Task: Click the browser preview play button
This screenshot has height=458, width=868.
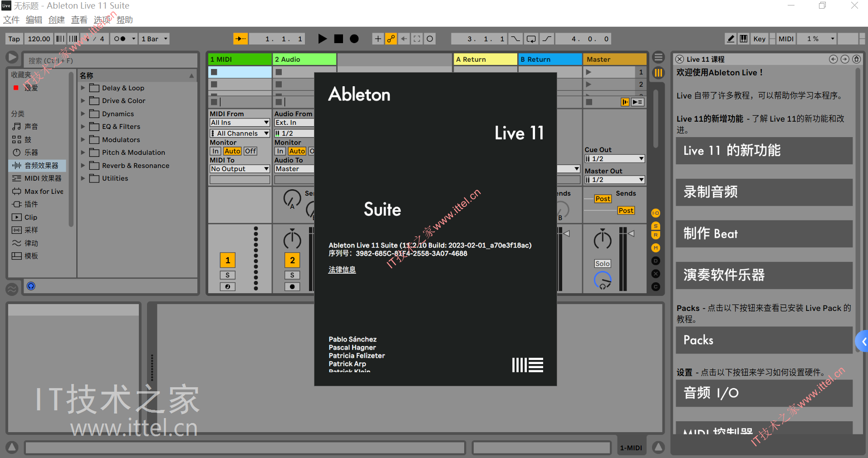Action: (12, 58)
